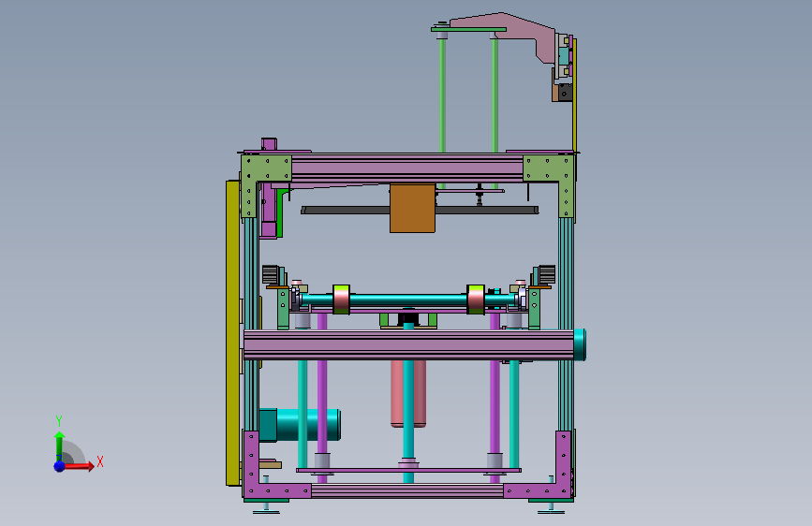Select the cyan motor cylinder at the lower left

pyautogui.click(x=309, y=425)
